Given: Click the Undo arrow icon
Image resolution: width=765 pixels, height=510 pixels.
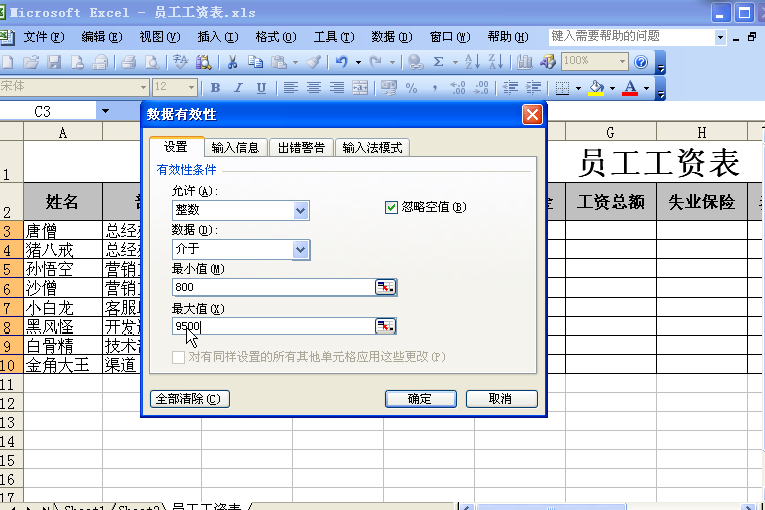Looking at the screenshot, I should 341,62.
